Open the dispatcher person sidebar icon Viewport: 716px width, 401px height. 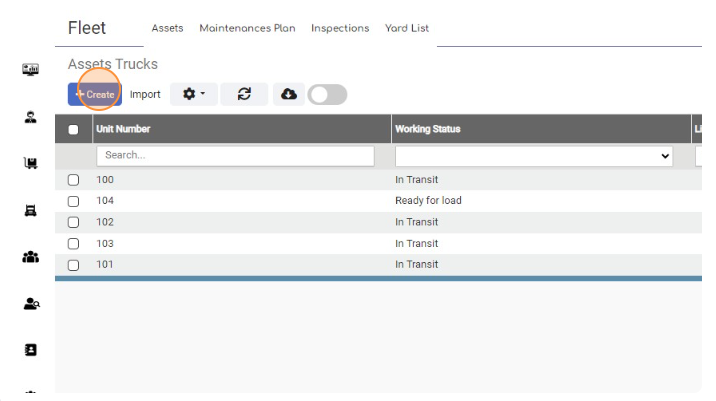[31, 117]
